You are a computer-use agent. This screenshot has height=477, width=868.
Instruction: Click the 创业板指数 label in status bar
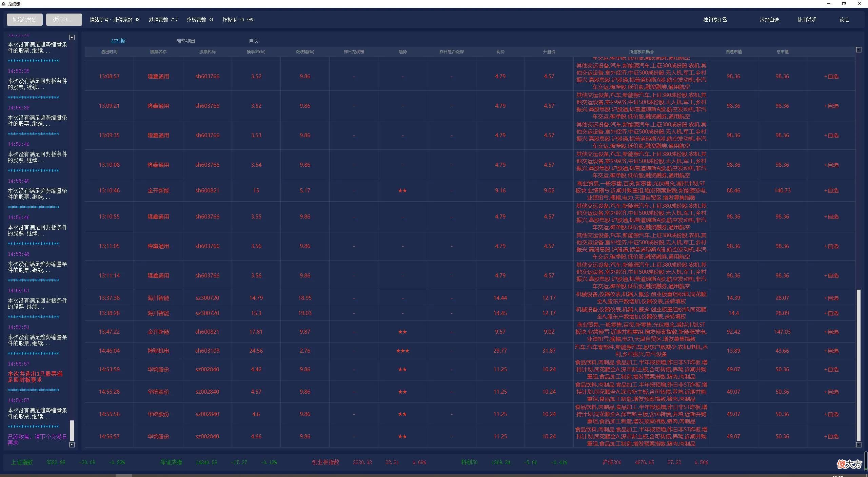325,462
